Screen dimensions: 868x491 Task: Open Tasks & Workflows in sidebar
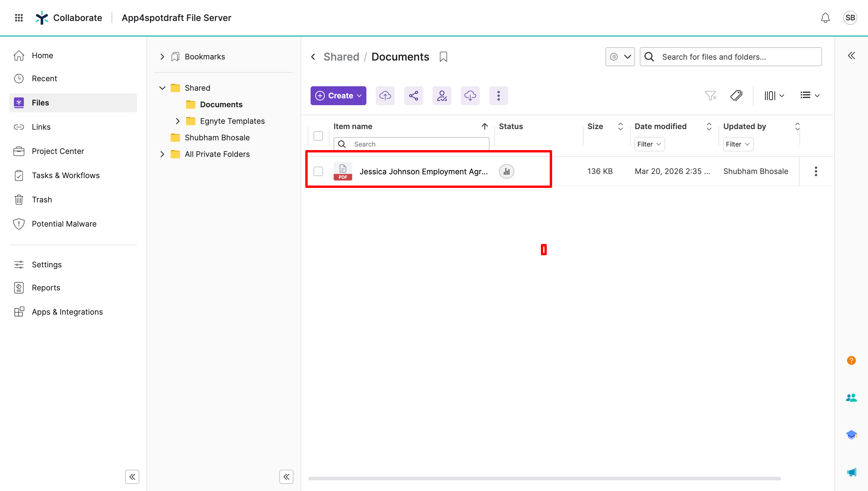click(x=65, y=175)
